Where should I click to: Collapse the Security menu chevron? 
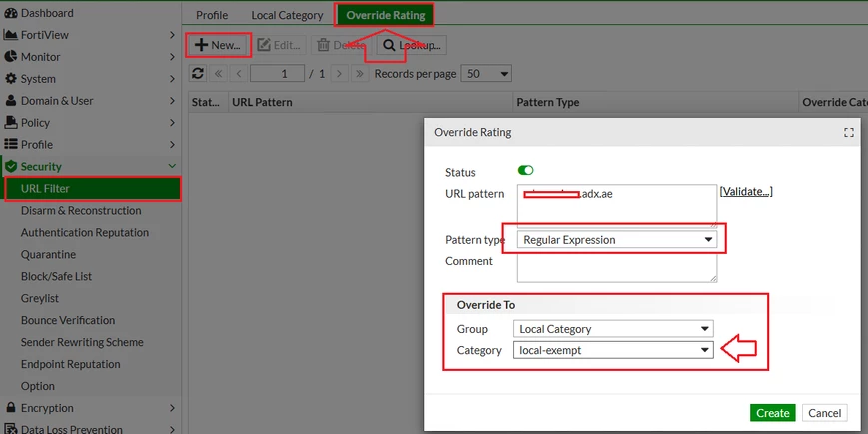point(172,166)
